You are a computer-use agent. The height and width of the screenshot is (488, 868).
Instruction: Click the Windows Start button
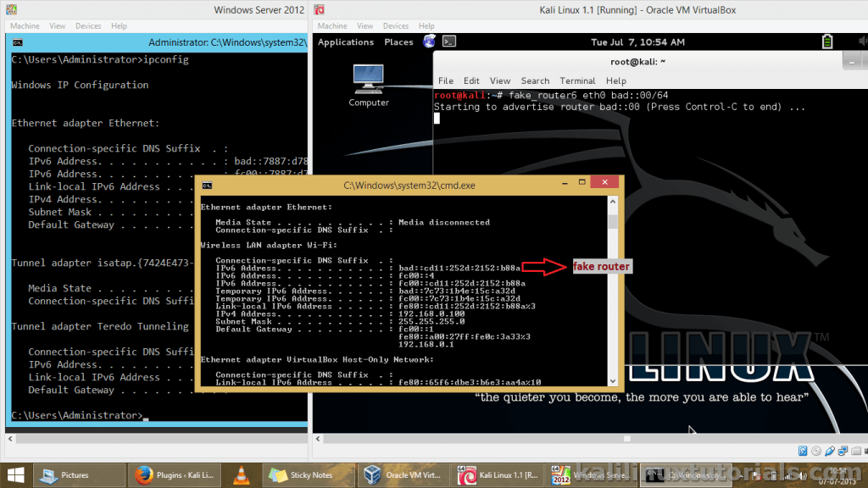[x=15, y=475]
